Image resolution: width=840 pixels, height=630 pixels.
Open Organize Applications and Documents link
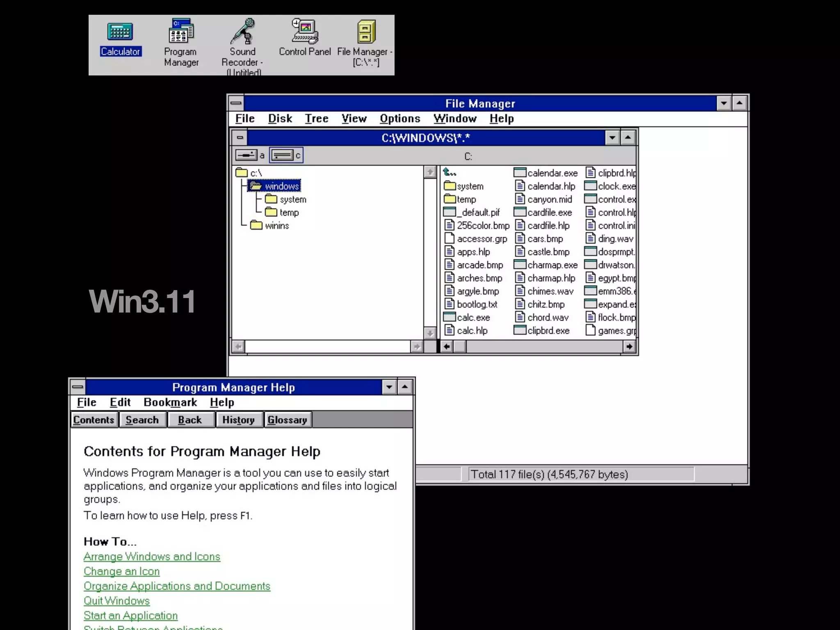pyautogui.click(x=177, y=586)
